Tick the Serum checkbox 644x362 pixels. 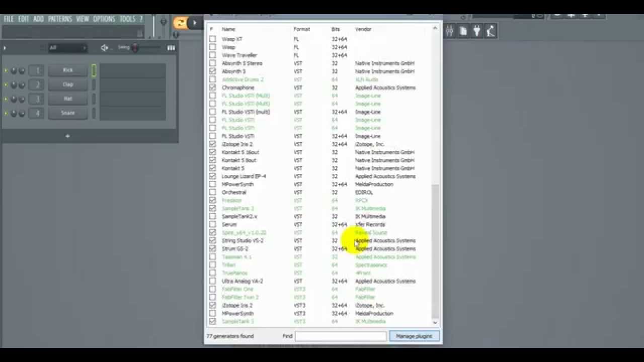tap(213, 225)
